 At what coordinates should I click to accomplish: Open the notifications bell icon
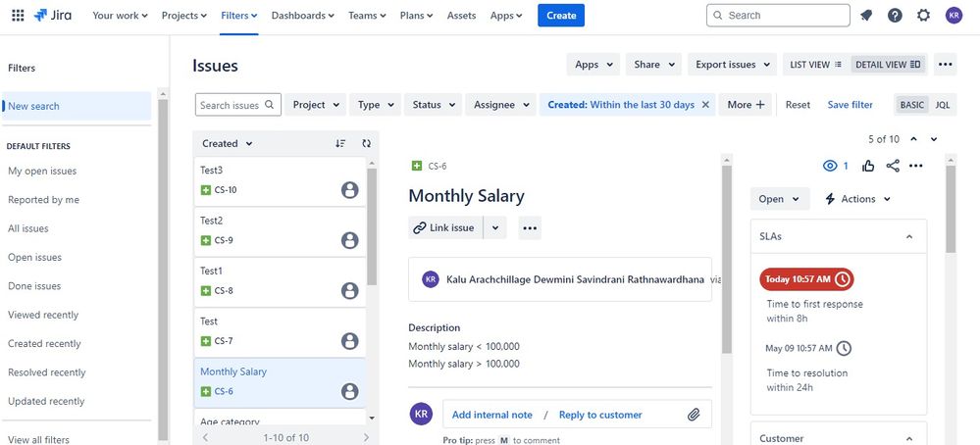[x=866, y=16]
